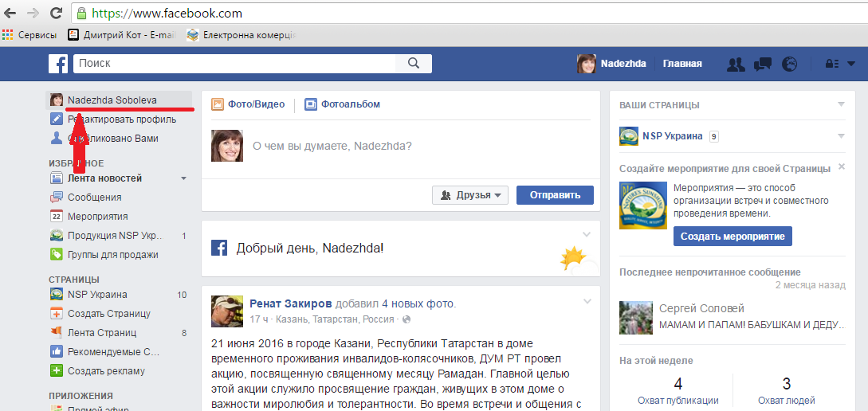The height and width of the screenshot is (411, 868).
Task: Click Ренат Закиров profile photo
Action: [x=227, y=311]
